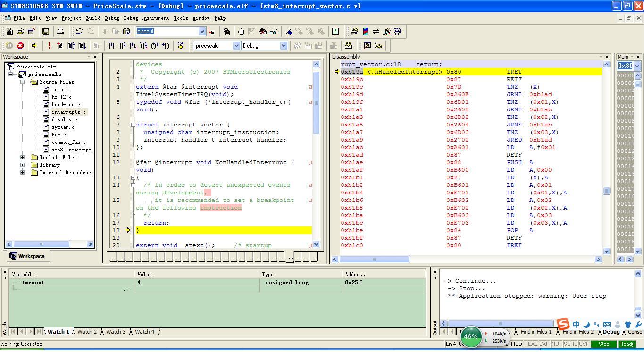Click the green refresh icon in toolbar
The image size is (644, 352).
point(335,32)
